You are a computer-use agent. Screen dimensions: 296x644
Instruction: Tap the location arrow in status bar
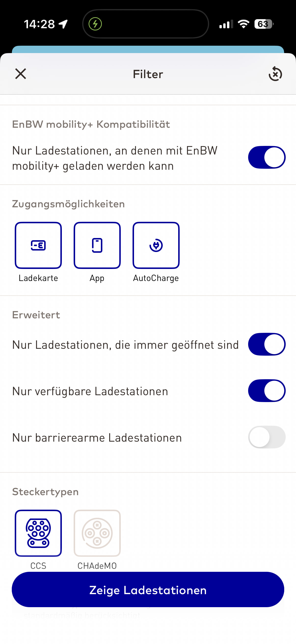pyautogui.click(x=63, y=24)
